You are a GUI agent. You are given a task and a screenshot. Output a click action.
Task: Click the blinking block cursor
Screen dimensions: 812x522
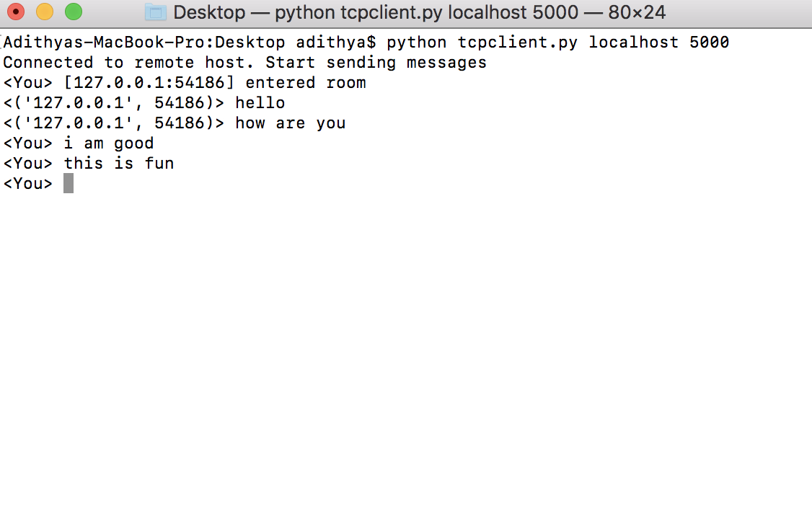coord(69,183)
